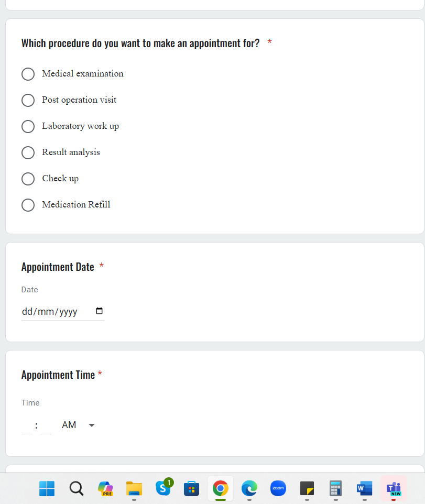Launch Calculator app from taskbar
Screen dimensions: 425x504
pyautogui.click(x=335, y=488)
